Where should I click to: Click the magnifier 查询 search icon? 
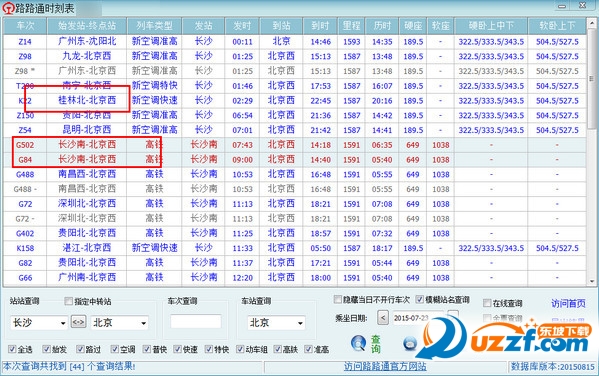[x=358, y=343]
